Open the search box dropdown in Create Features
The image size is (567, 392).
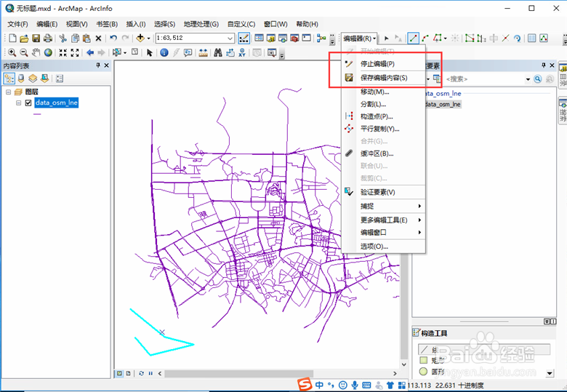[528, 79]
